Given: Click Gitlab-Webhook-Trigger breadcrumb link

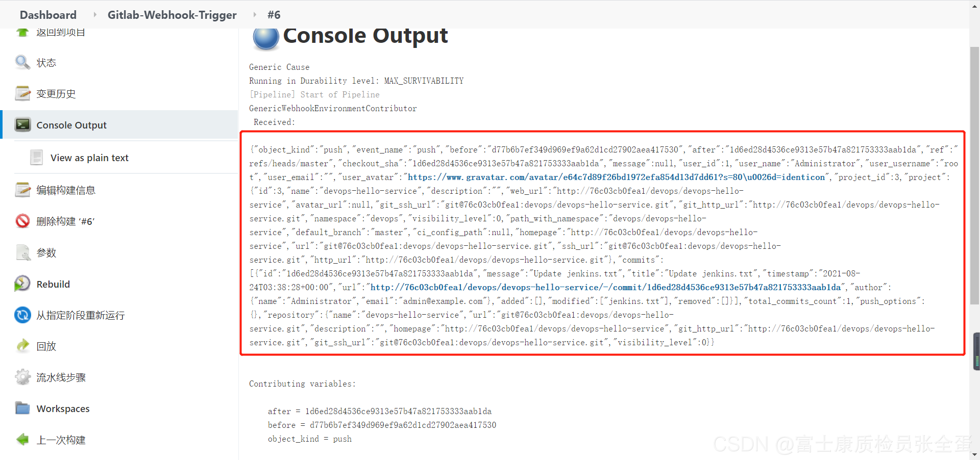Looking at the screenshot, I should click(172, 15).
